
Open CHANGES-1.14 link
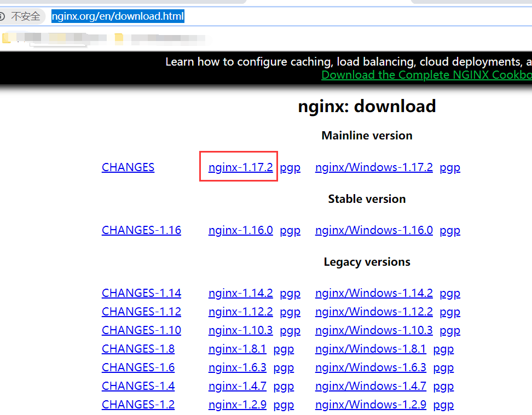141,293
